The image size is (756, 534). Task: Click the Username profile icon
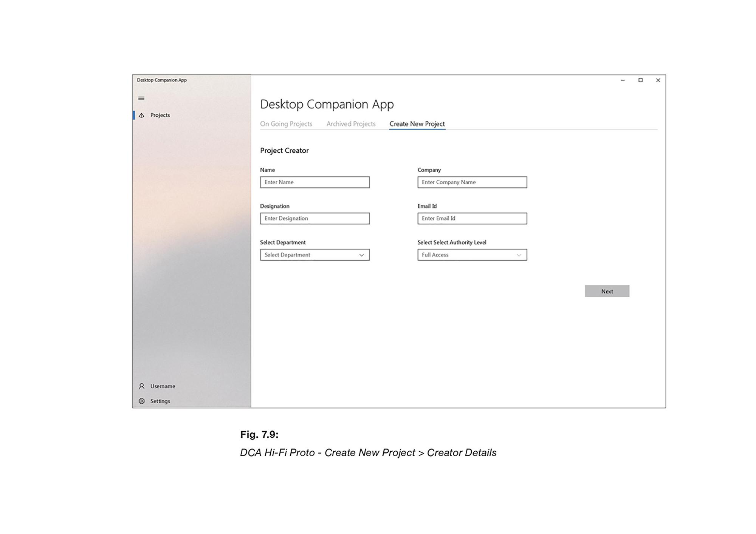click(x=143, y=386)
